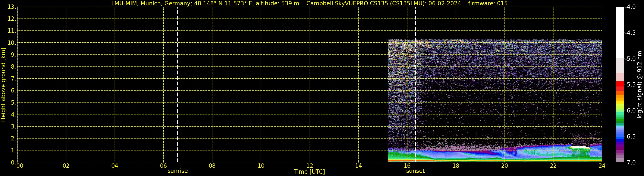Click the height axis tick label 11
644x176 pixels.
point(12,31)
